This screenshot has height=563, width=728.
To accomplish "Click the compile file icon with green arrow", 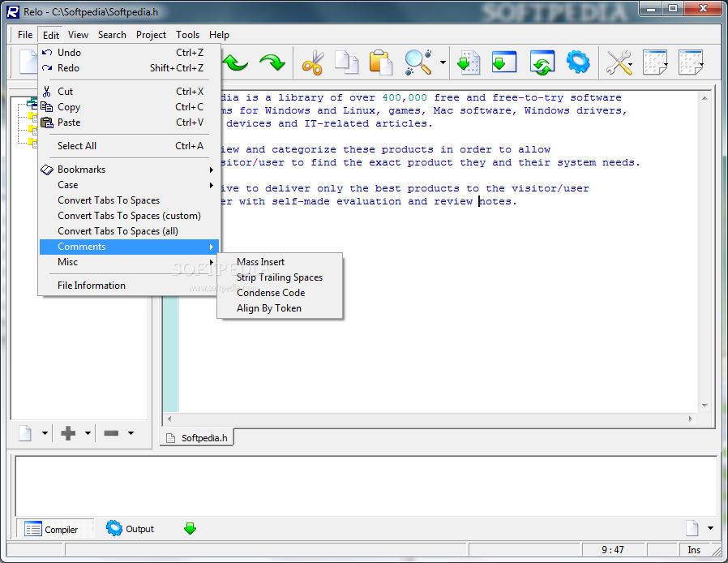I will [469, 62].
